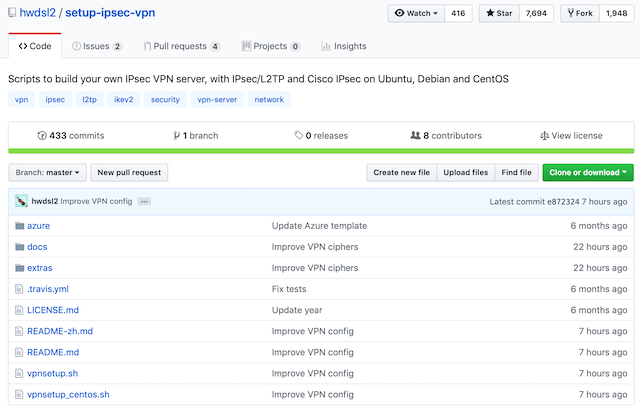Open the .travis.yml file

48,289
